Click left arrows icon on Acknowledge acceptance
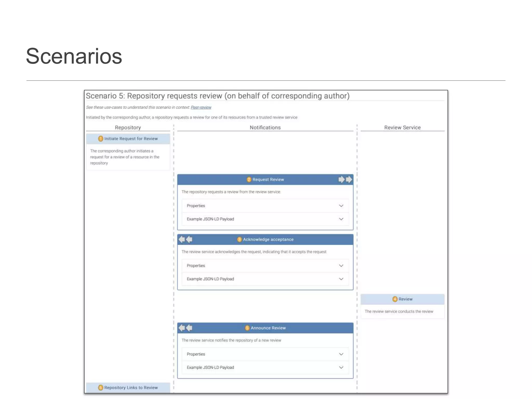This screenshot has height=399, width=532. coord(185,239)
